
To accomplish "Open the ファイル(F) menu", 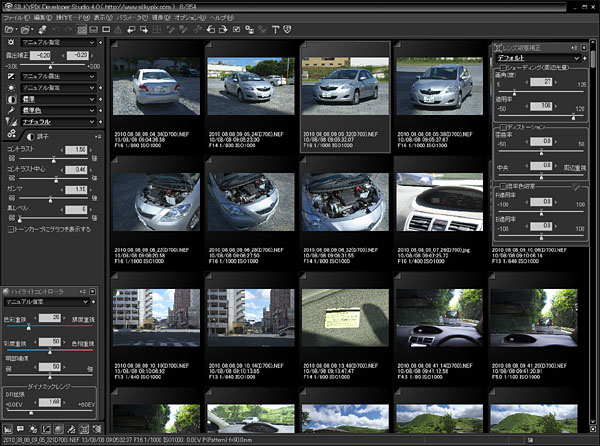I will pos(16,18).
